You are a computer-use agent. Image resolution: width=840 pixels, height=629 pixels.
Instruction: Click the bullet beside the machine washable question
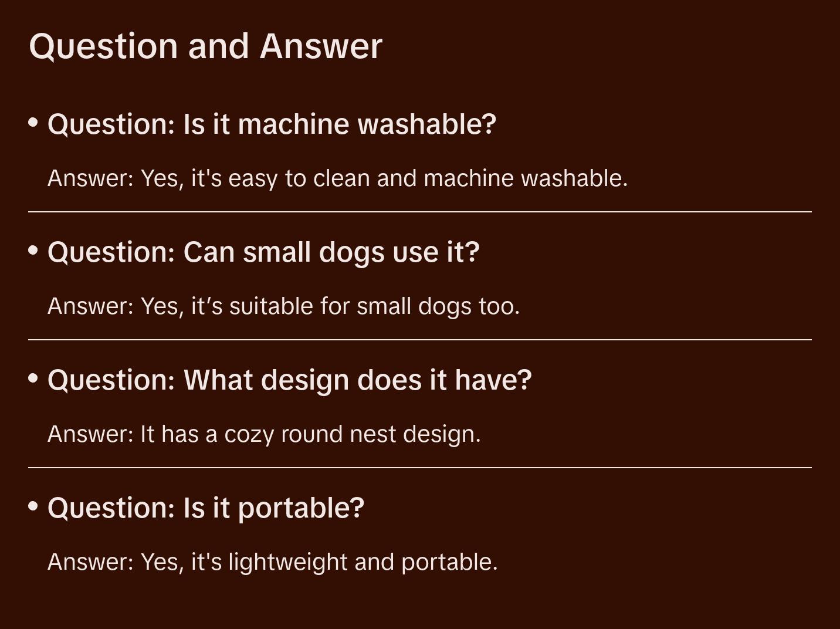point(33,123)
